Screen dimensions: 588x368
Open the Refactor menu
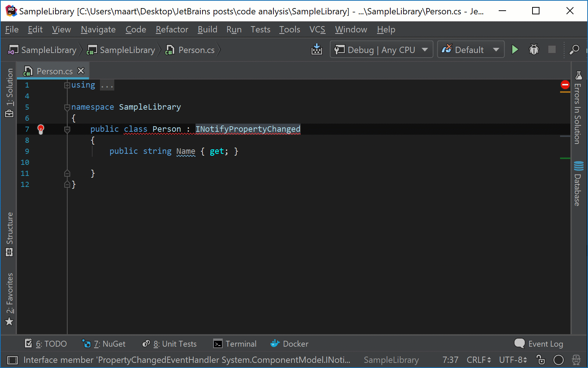pos(171,29)
